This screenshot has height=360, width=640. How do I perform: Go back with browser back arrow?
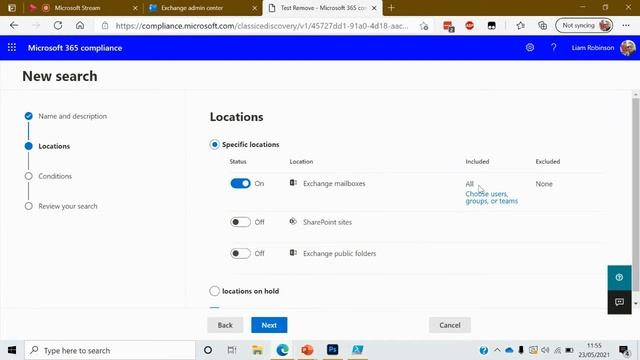14,25
